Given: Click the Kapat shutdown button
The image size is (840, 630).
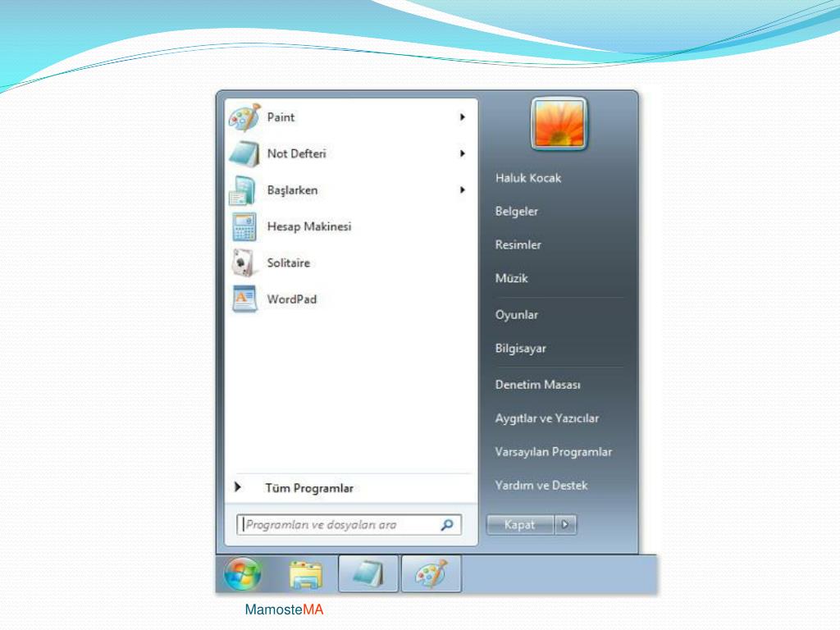Looking at the screenshot, I should coord(519,524).
